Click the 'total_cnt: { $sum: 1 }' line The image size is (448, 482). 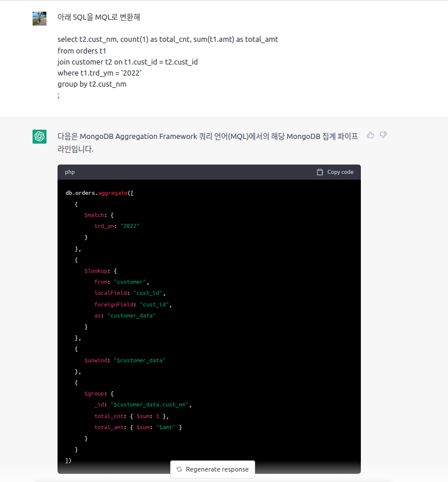click(x=131, y=416)
